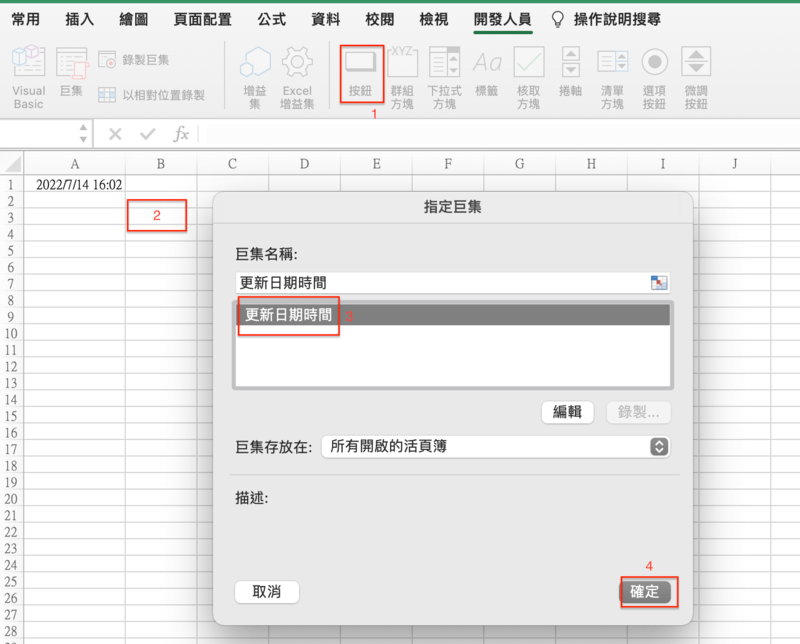Image resolution: width=800 pixels, height=644 pixels.
Task: Switch to the 公式 ribbon tab
Action: 271,19
